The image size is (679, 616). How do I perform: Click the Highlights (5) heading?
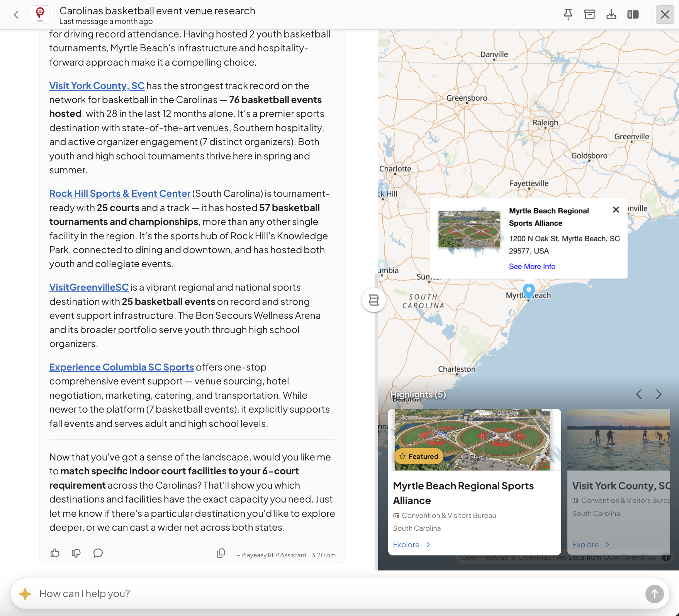(x=418, y=394)
